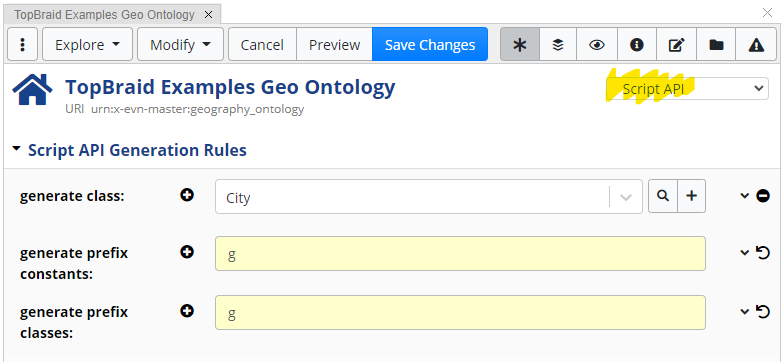Viewport: 784px width, 362px height.
Task: Open the three-dot kebab menu
Action: pyautogui.click(x=22, y=44)
